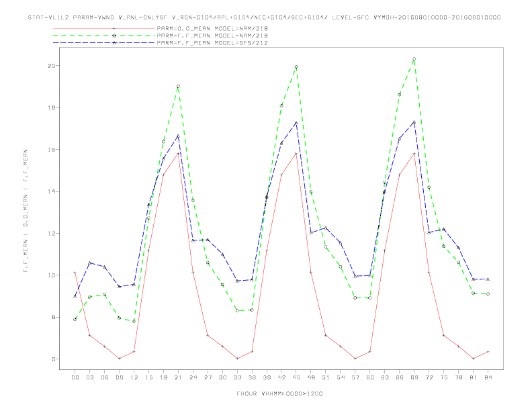Click blue GFS triangle marker at hour 03
Screen dimensions: 532x411
click(89, 263)
